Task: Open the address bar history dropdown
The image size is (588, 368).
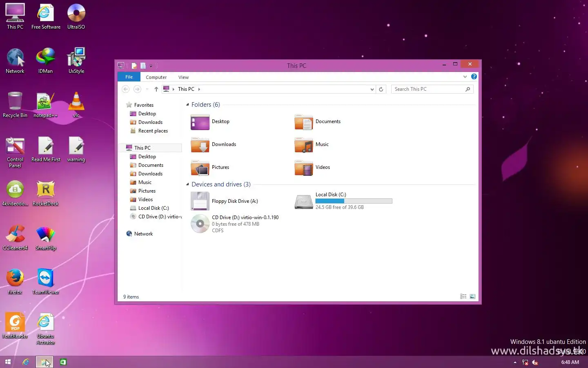Action: [372, 89]
